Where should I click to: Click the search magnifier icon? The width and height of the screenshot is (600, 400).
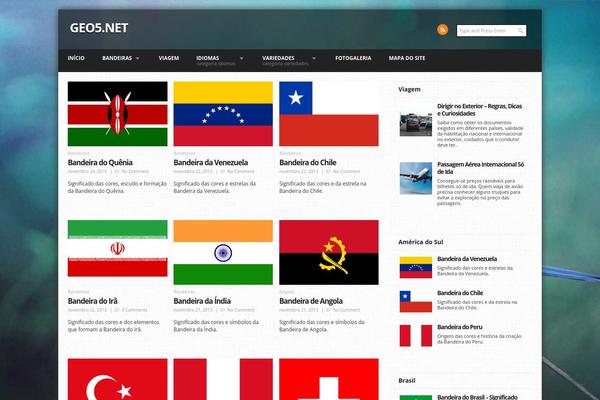click(520, 30)
